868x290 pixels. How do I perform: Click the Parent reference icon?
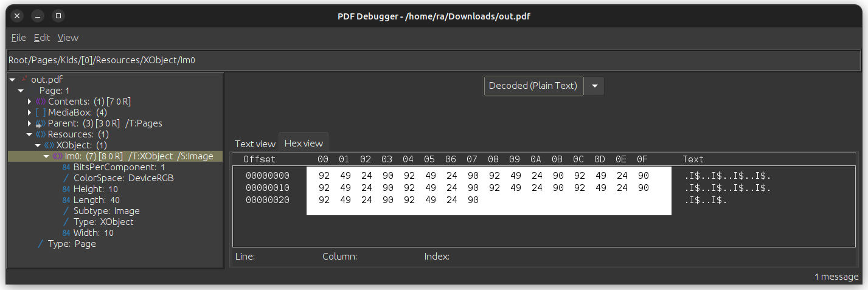tap(41, 123)
